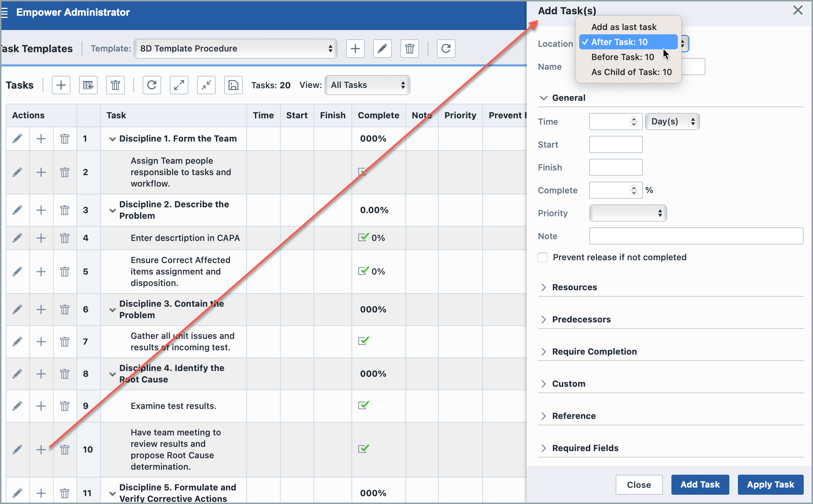Click the import tasks table icon

[x=88, y=85]
